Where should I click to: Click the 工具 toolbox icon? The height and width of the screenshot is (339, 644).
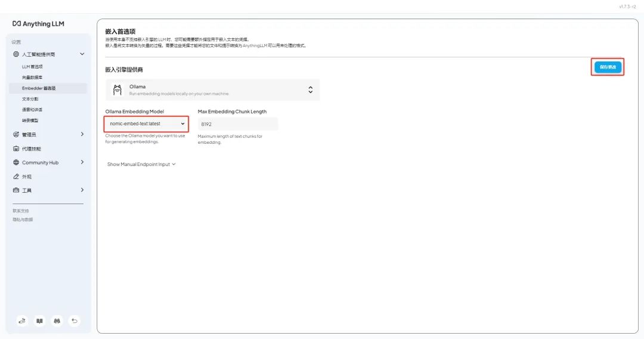click(16, 190)
